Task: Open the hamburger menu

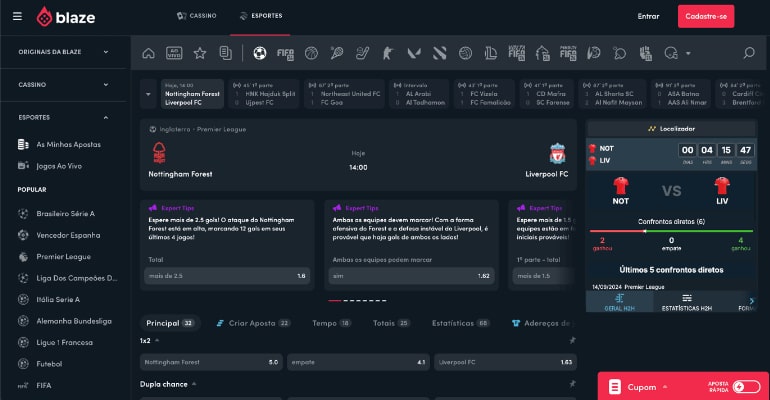Action: click(x=17, y=17)
